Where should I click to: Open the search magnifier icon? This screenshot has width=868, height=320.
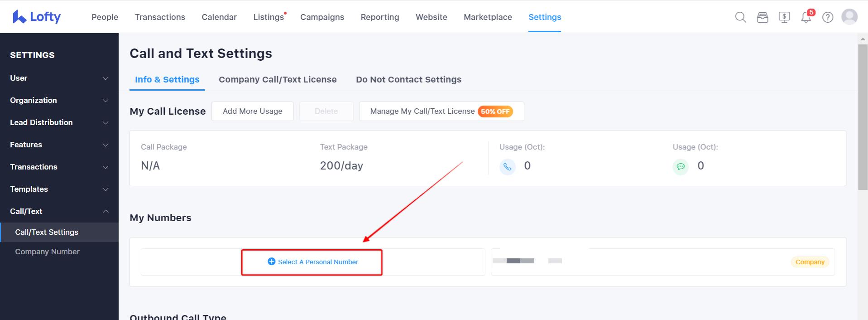click(740, 17)
